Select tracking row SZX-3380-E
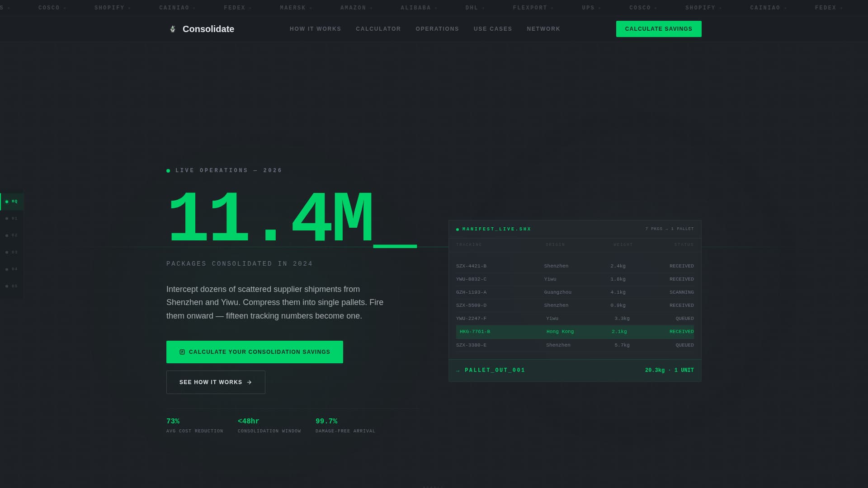 point(575,345)
